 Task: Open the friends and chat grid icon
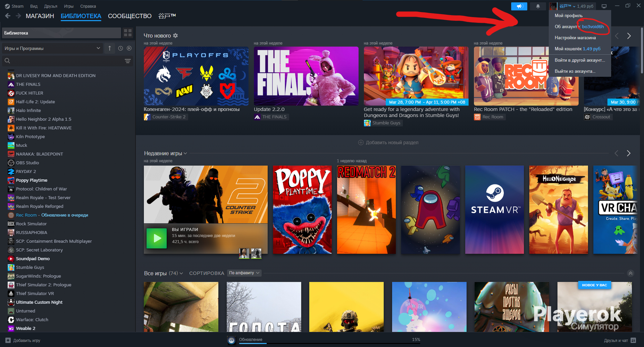click(x=633, y=340)
